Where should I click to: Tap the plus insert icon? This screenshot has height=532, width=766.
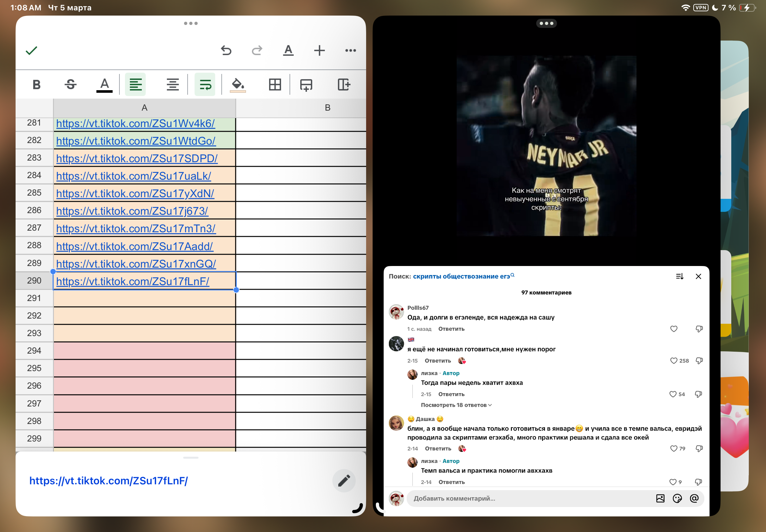click(x=319, y=51)
